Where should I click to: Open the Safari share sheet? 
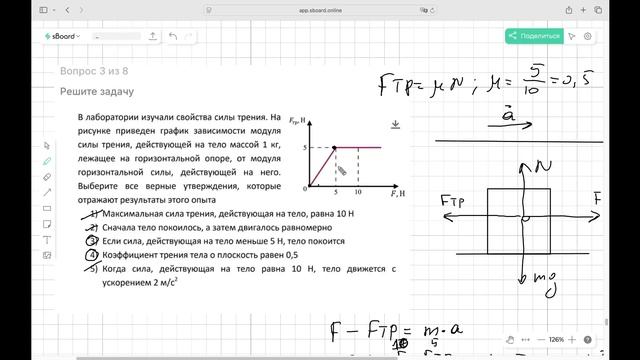coord(569,10)
